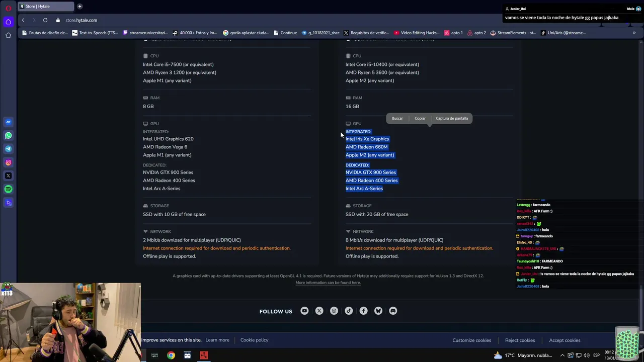Open WhatsApp in the Opera sidebar

8,135
